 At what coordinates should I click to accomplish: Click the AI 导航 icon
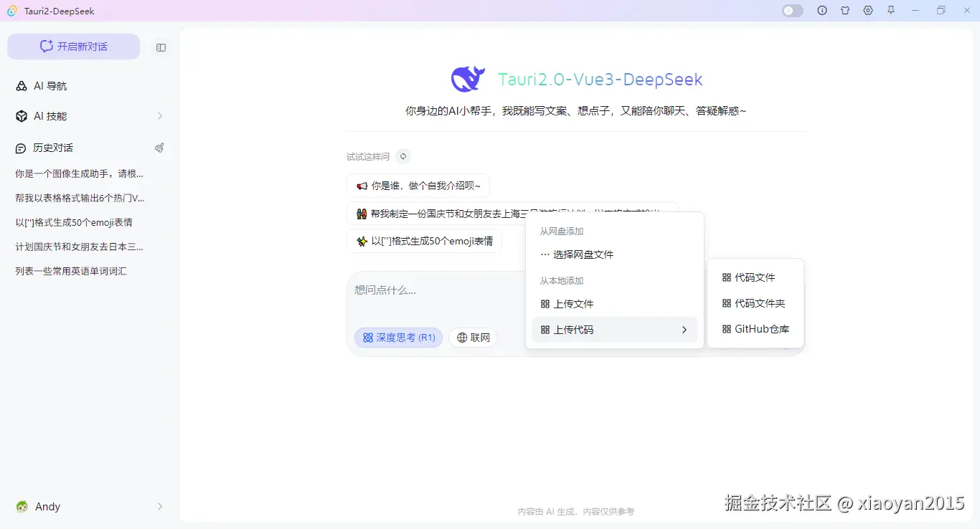(21, 86)
